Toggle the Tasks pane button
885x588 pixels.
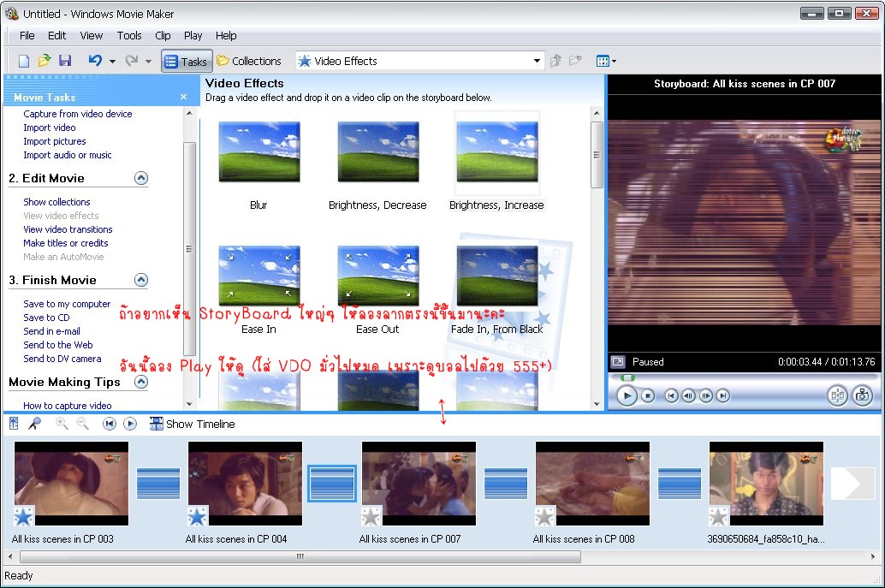click(x=187, y=62)
